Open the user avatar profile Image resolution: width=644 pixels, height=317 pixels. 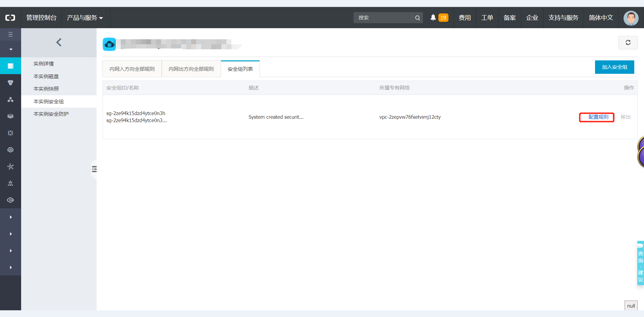point(631,18)
